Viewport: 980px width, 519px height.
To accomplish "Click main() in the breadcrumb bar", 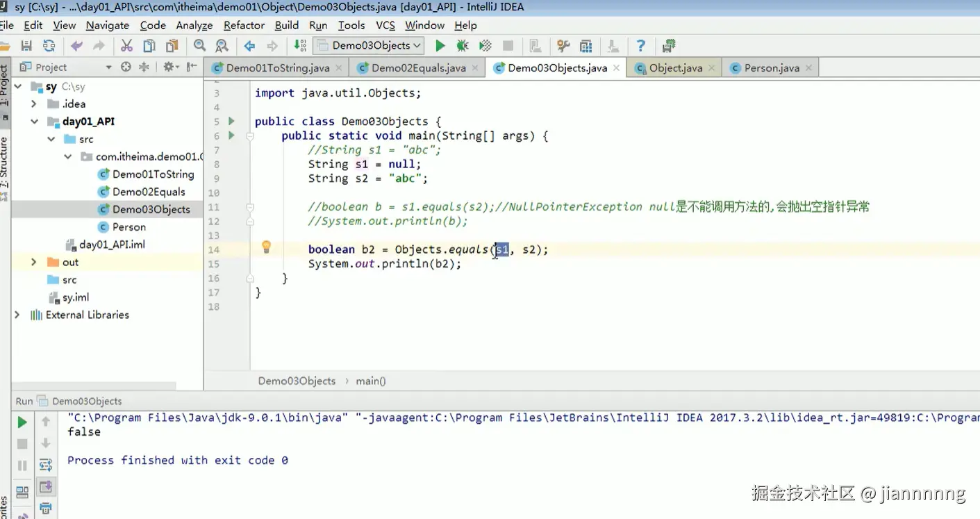I will [371, 381].
